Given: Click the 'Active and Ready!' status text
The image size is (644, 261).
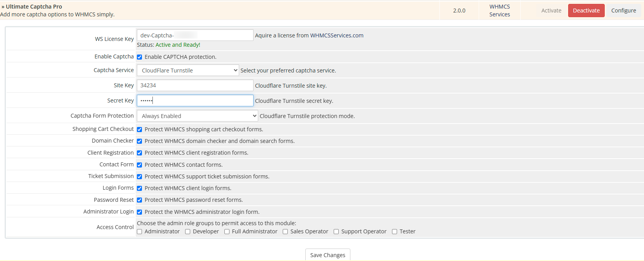Looking at the screenshot, I should coord(178,45).
